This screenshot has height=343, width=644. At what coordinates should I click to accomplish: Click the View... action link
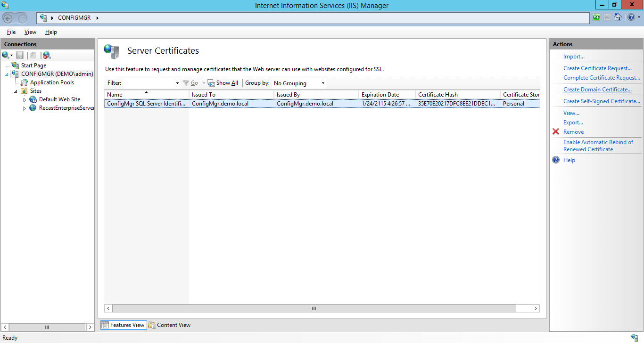click(571, 113)
